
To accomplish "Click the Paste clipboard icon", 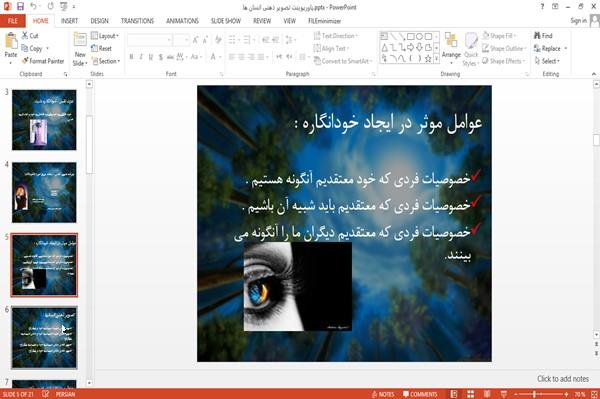I will tap(11, 41).
